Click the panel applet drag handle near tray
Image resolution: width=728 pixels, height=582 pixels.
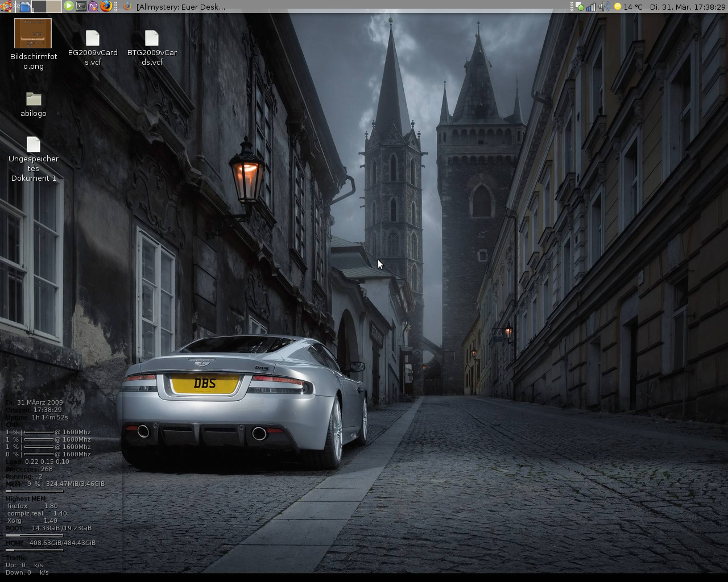pos(572,7)
